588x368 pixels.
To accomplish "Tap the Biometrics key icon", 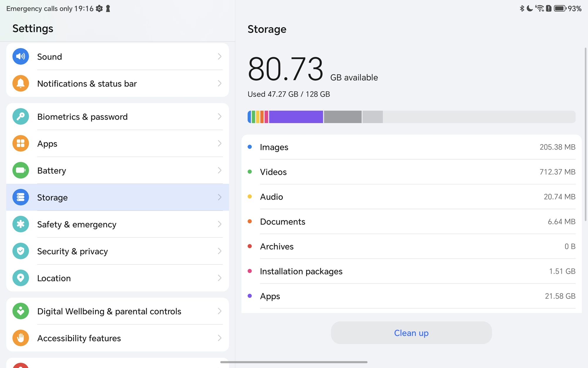I will 21,117.
